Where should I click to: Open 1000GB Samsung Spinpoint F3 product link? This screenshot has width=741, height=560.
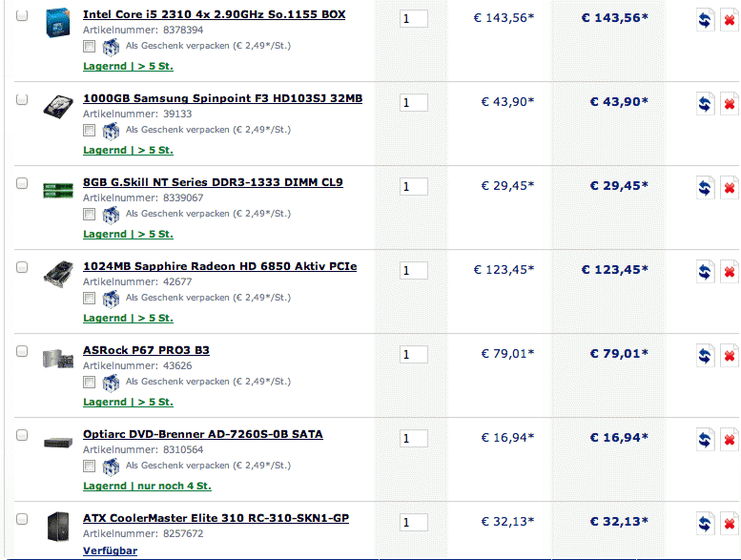(x=222, y=98)
